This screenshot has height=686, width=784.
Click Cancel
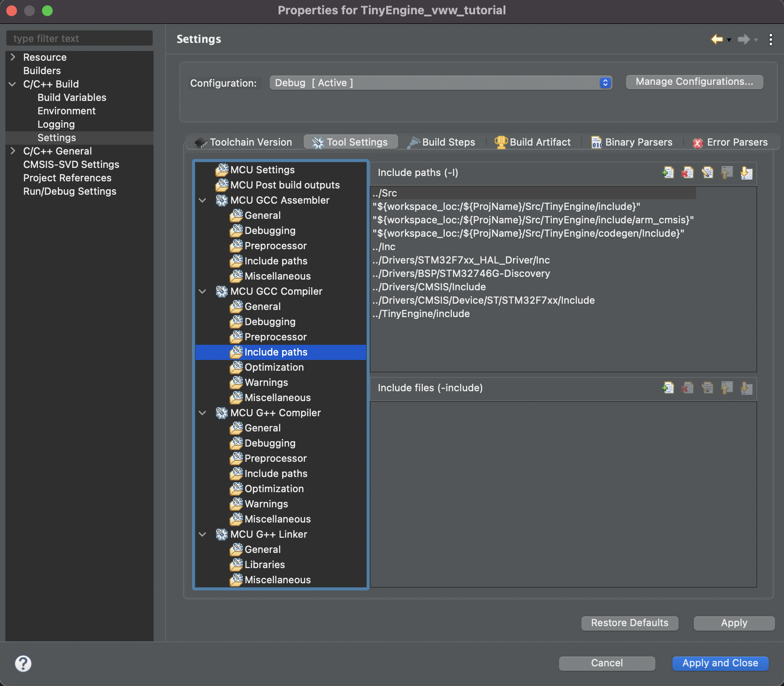pos(607,663)
